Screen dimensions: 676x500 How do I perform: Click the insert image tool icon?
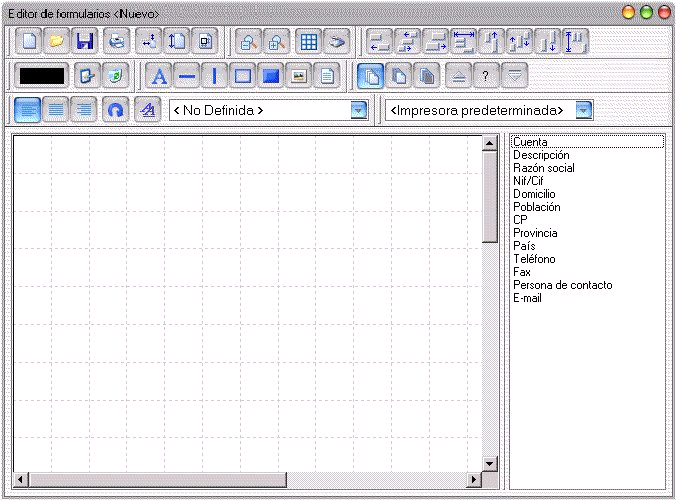tap(299, 76)
